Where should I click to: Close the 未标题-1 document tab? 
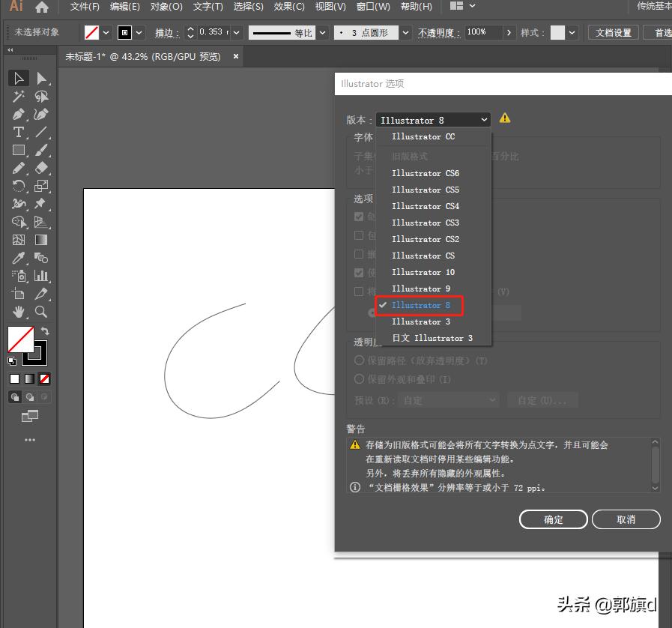236,57
